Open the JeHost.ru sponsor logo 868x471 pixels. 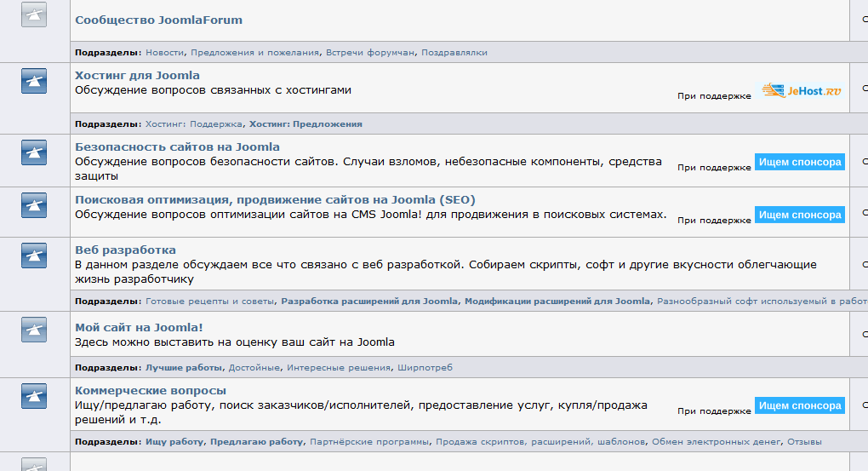tap(801, 90)
